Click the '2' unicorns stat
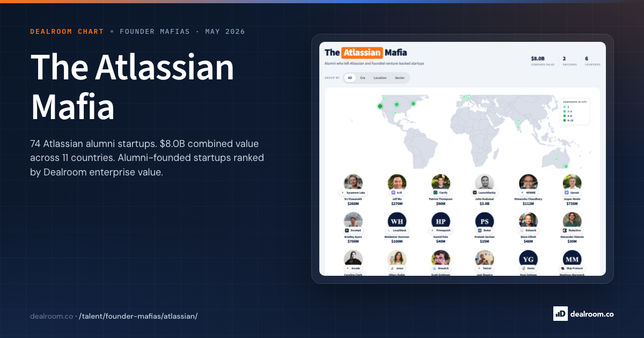The width and height of the screenshot is (644, 338). (x=564, y=58)
